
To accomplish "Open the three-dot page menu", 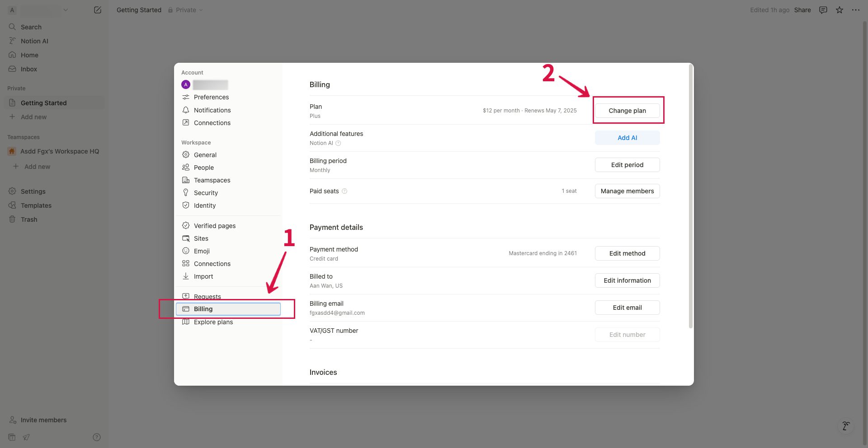I will click(856, 10).
